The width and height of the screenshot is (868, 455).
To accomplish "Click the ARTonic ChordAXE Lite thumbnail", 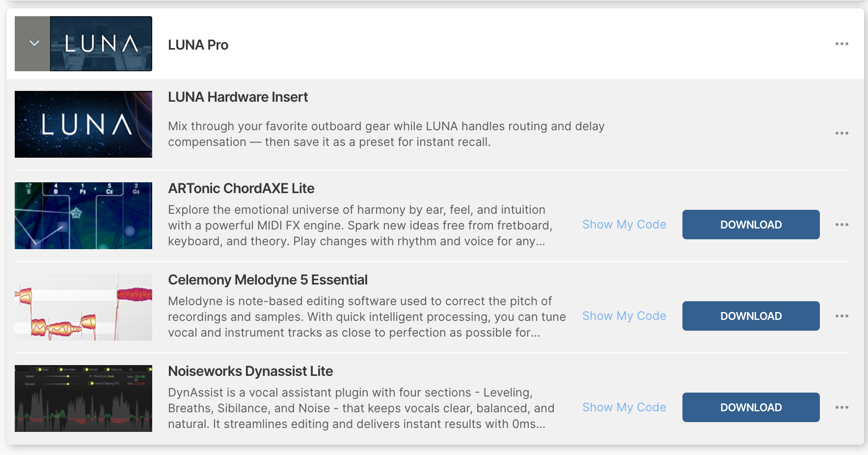I will [83, 216].
